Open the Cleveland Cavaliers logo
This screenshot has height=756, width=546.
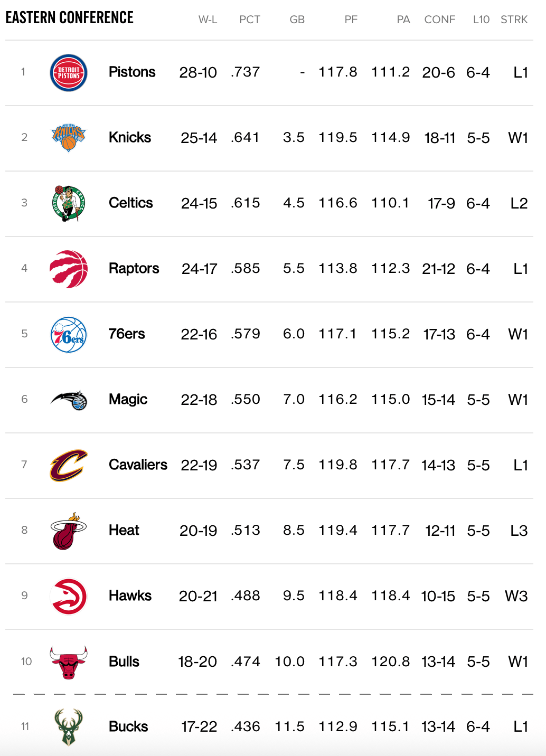(69, 465)
